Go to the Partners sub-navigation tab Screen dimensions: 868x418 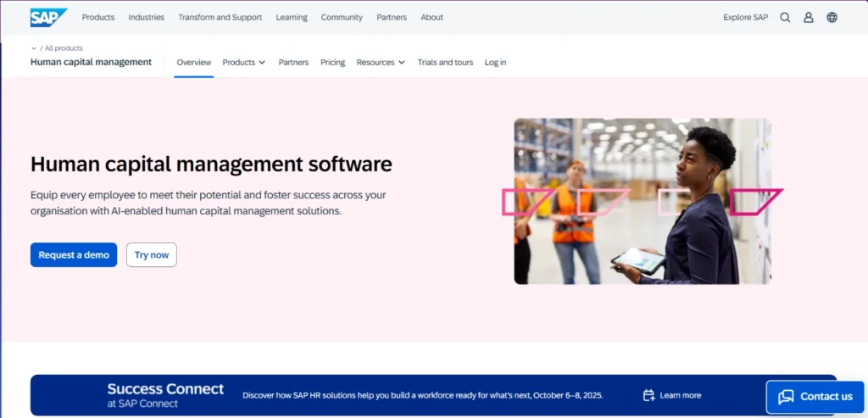pos(293,63)
